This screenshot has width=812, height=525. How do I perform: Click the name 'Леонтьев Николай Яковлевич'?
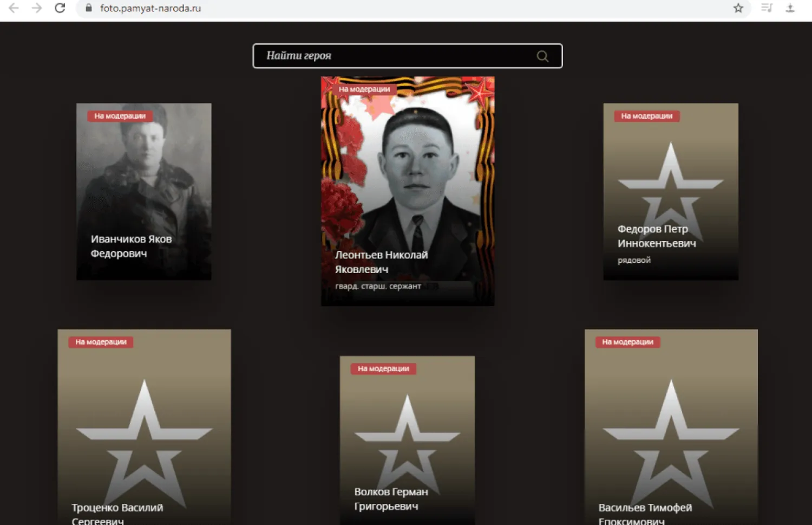[381, 262]
